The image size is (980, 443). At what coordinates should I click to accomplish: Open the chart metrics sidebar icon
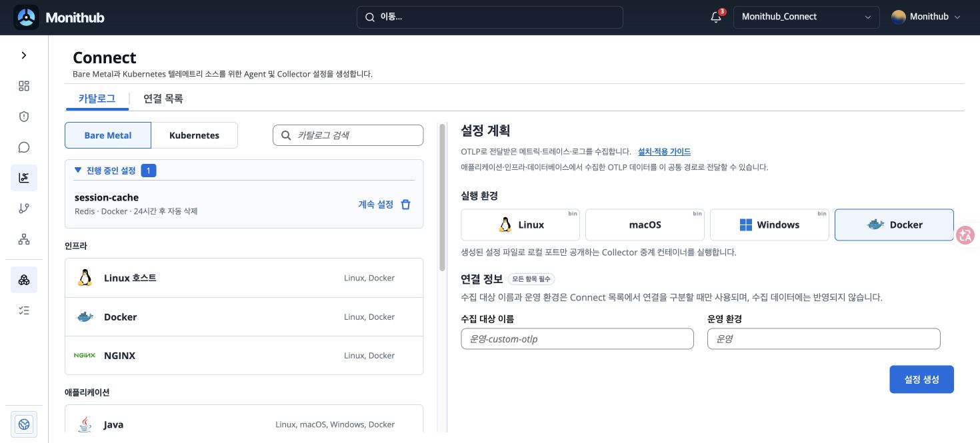pyautogui.click(x=24, y=178)
